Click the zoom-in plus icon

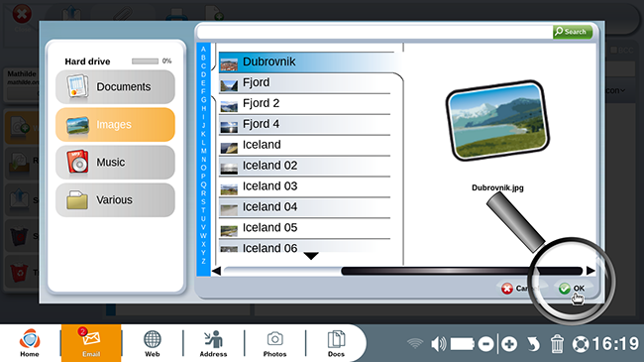509,344
